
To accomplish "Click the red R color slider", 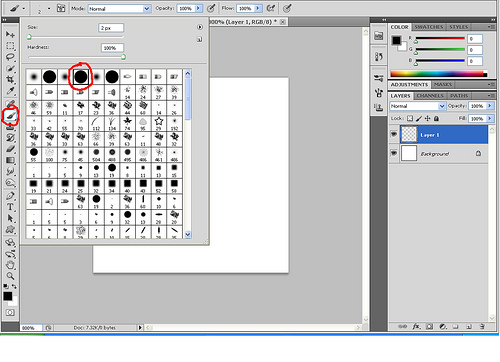I will 440,38.
